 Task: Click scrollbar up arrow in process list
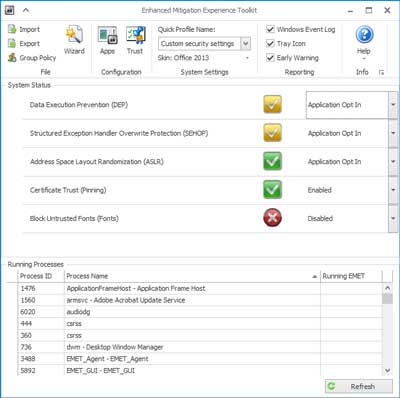coord(387,288)
